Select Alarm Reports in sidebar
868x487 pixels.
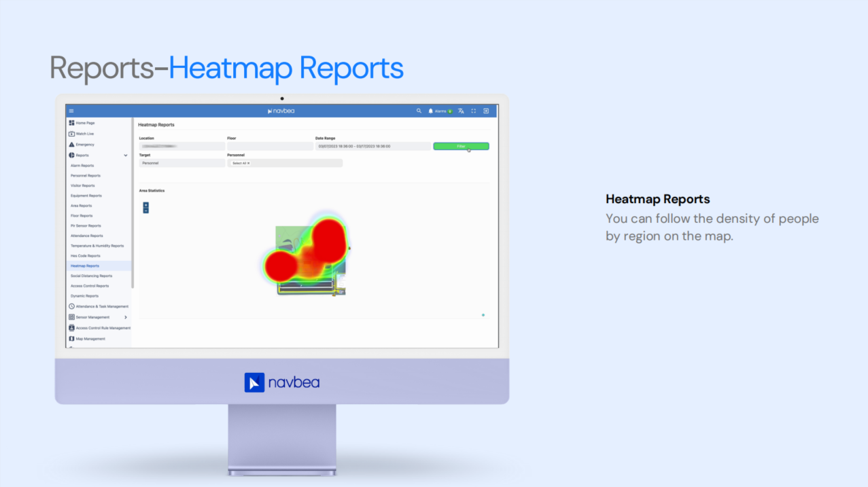click(82, 166)
